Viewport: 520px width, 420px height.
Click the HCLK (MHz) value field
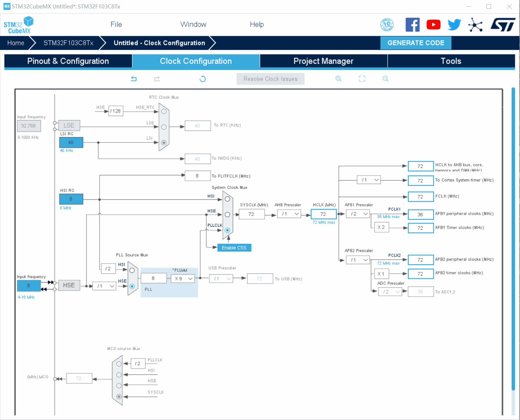coord(324,214)
